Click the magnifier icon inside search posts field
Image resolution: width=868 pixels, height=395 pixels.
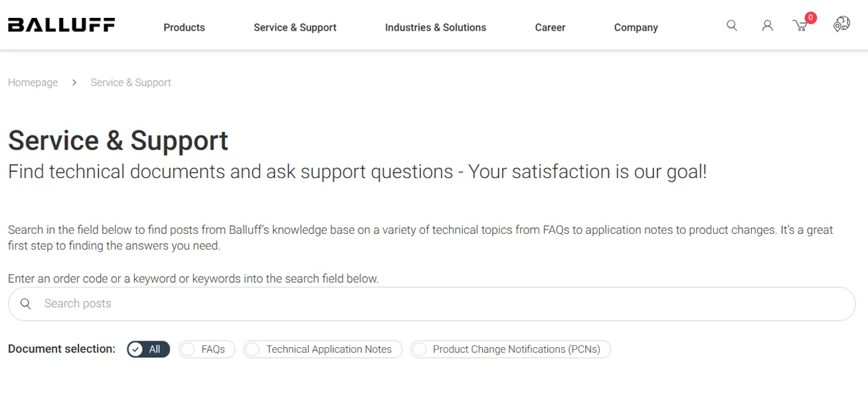pos(26,303)
